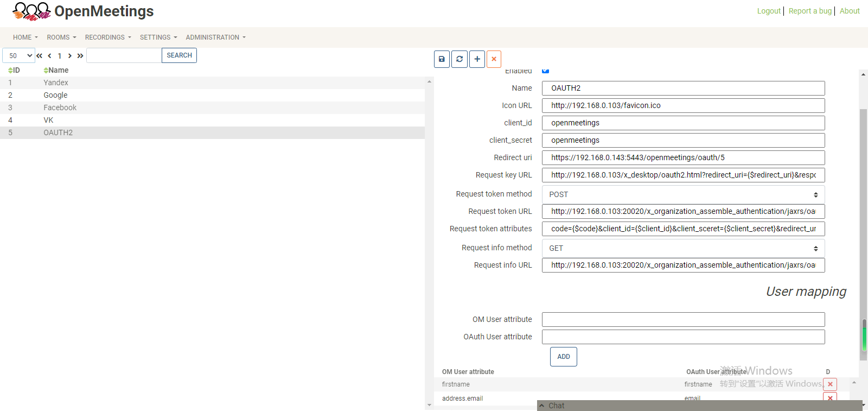The width and height of the screenshot is (868, 411).
Task: Click the save (floppy disk) icon
Action: 442,59
